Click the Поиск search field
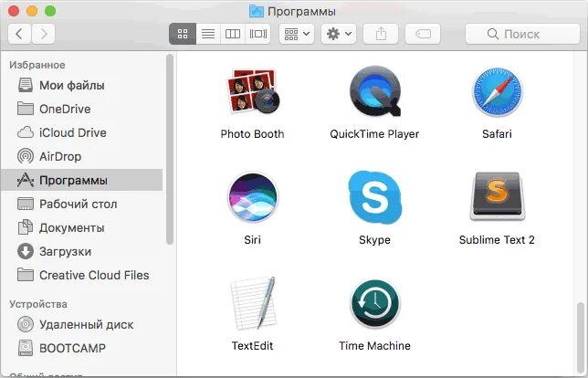The image size is (588, 378). point(522,34)
